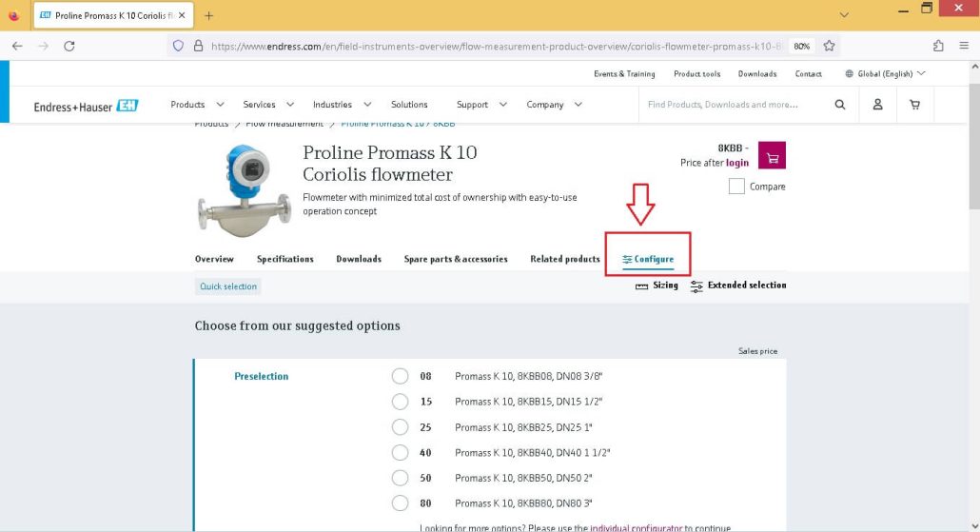The image size is (980, 532).
Task: Follow the login link for price
Action: coord(736,163)
